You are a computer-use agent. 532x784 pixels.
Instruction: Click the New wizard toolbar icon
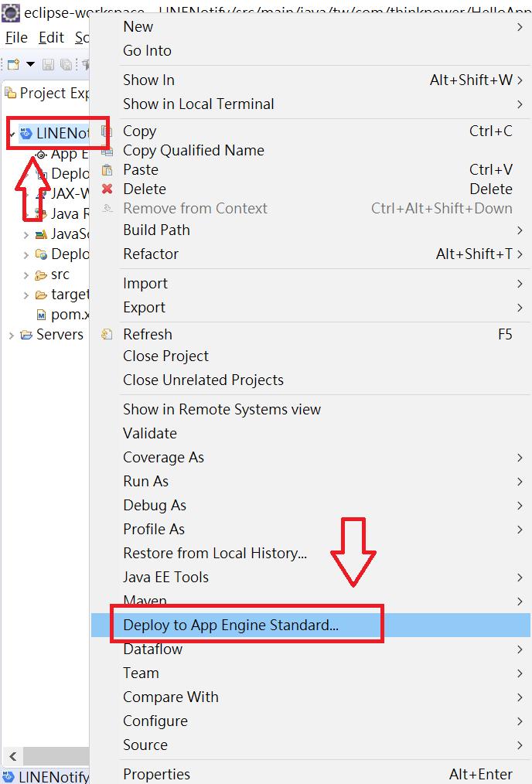(x=13, y=64)
